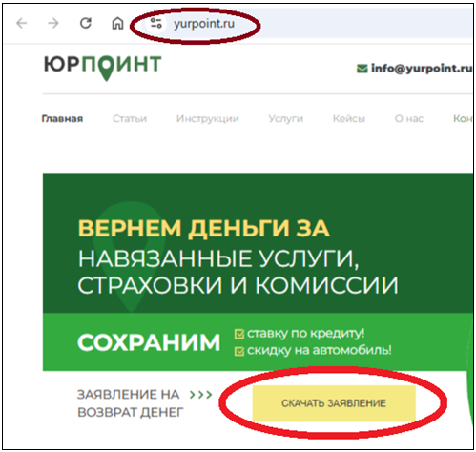This screenshot has width=476, height=452.
Task: Open the Кейсы menu item
Action: [349, 119]
